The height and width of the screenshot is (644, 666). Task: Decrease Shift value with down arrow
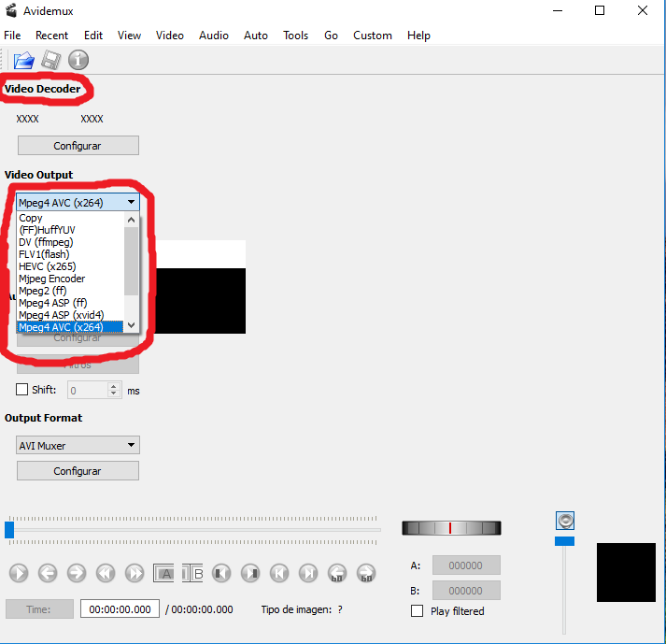point(113,394)
